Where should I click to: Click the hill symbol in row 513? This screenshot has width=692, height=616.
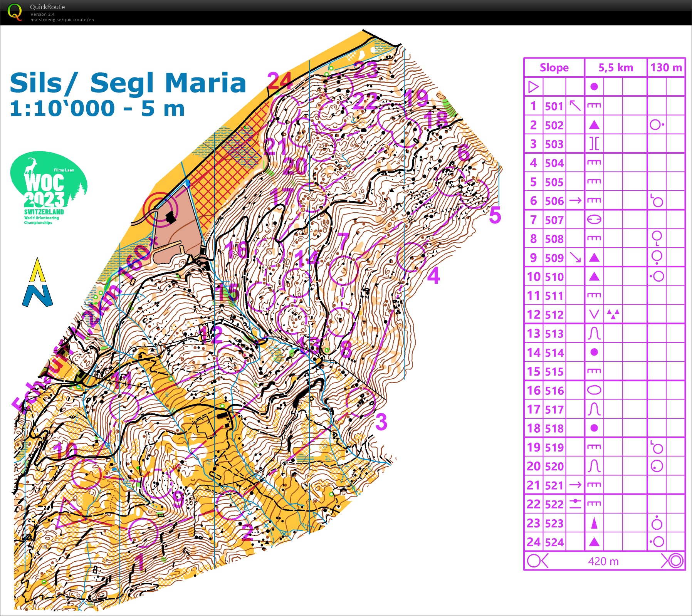point(594,333)
